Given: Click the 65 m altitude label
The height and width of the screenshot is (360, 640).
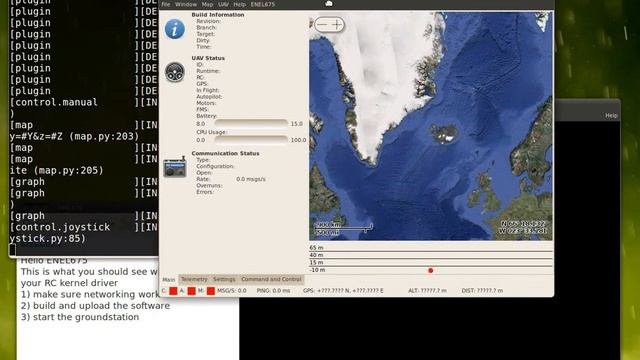Looking at the screenshot, I should click(x=316, y=248).
